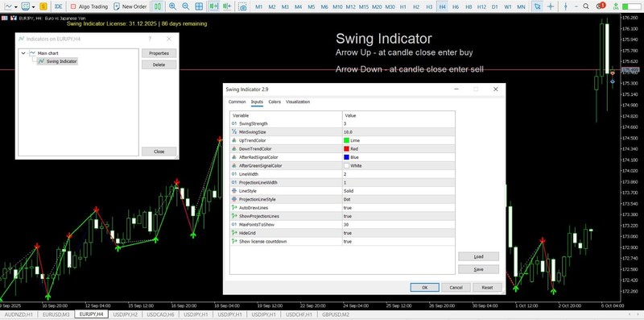Select the cursor arrow tool
644x320 pixels.
pos(537,6)
